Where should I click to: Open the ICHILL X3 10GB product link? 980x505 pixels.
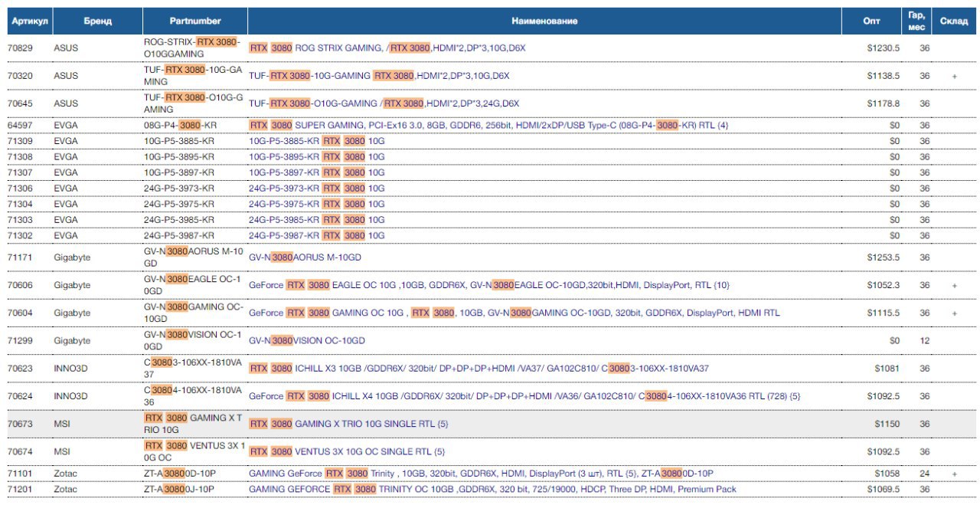pos(479,369)
